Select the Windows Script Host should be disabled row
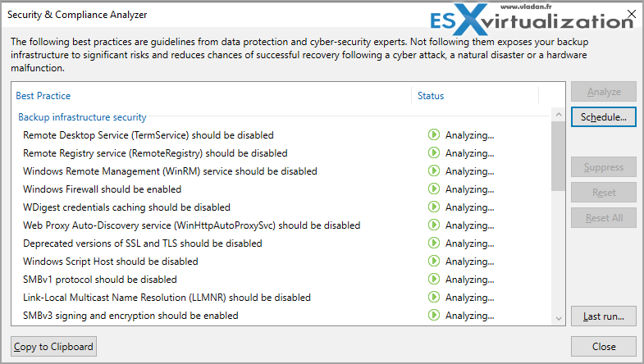The image size is (644, 364). click(283, 261)
